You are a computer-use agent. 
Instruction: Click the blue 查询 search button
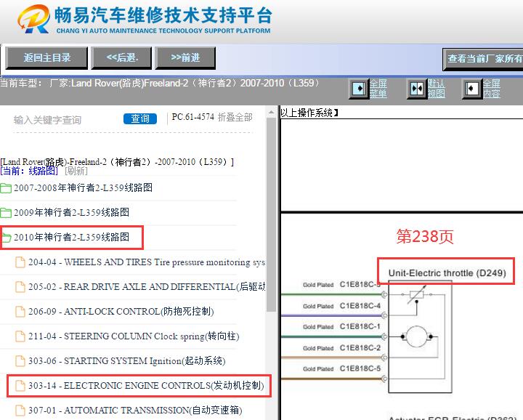(140, 118)
